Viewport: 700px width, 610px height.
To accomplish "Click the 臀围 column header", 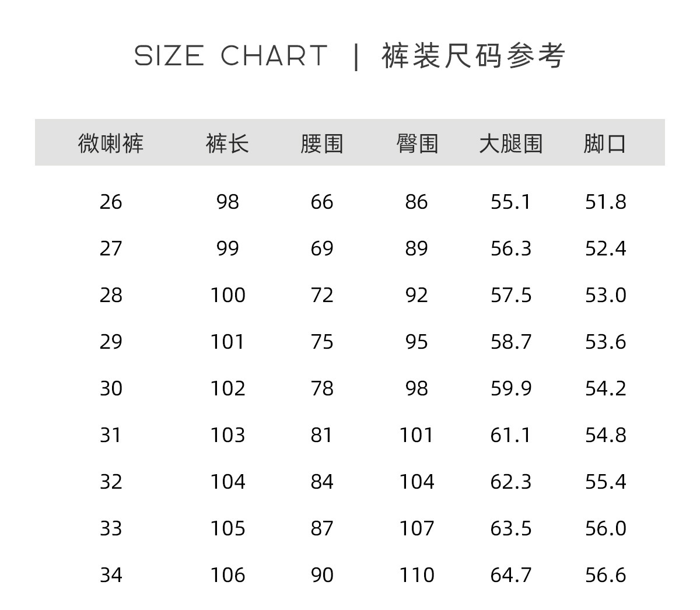I will (x=416, y=143).
